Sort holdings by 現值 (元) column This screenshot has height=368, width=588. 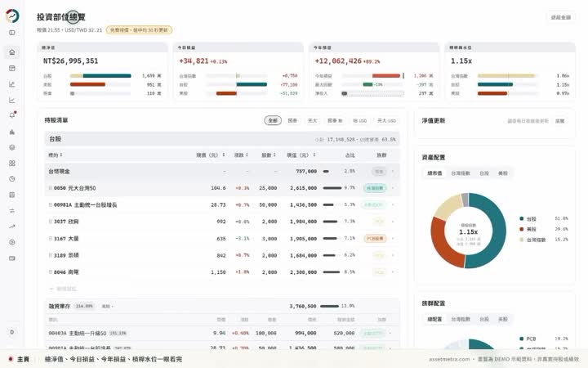point(301,155)
